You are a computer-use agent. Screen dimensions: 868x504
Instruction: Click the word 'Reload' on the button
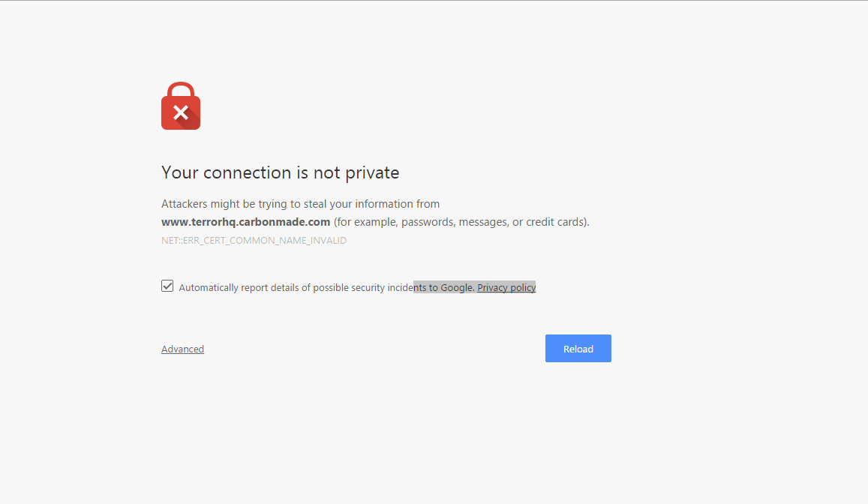coord(578,349)
